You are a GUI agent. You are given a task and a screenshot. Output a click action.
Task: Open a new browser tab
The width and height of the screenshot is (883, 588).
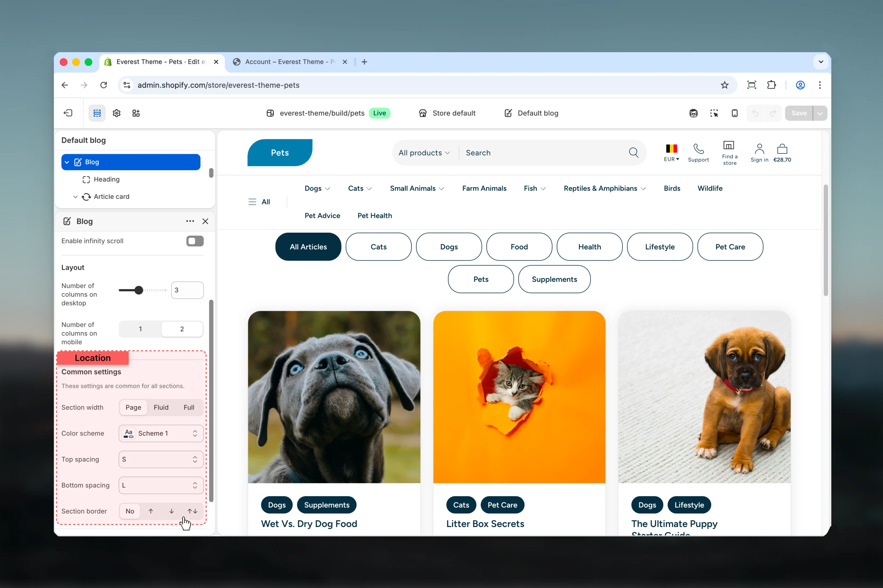pos(365,62)
